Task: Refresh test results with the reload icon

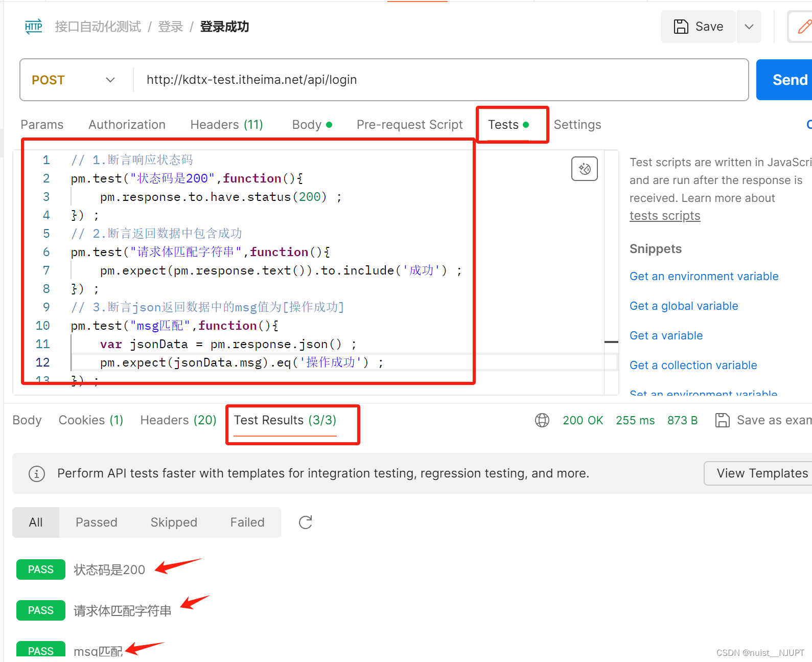Action: 306,522
